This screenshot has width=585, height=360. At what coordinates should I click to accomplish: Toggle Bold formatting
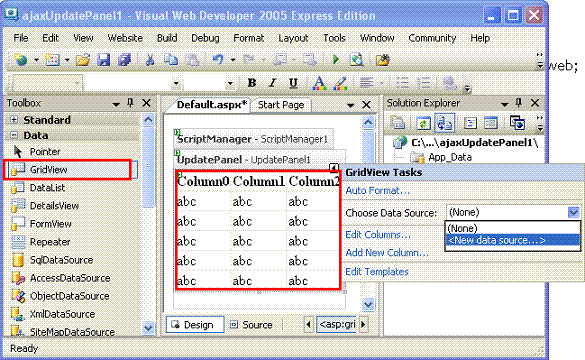coord(252,83)
